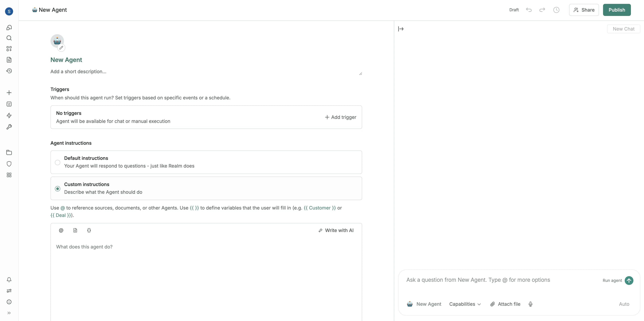Click the {} variables icon above instructions
644x321 pixels.
coord(89,230)
